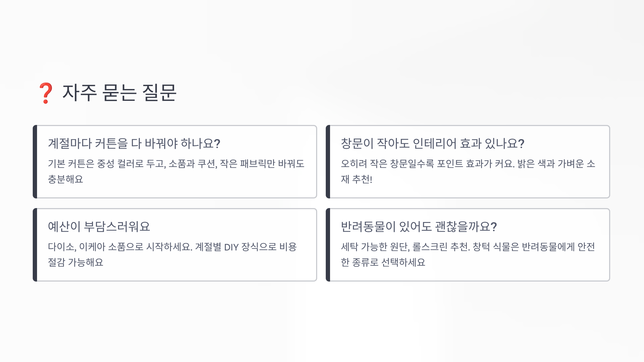Select the answer mentioning 다이소 and 이케아
The height and width of the screenshot is (362, 644).
click(x=173, y=254)
